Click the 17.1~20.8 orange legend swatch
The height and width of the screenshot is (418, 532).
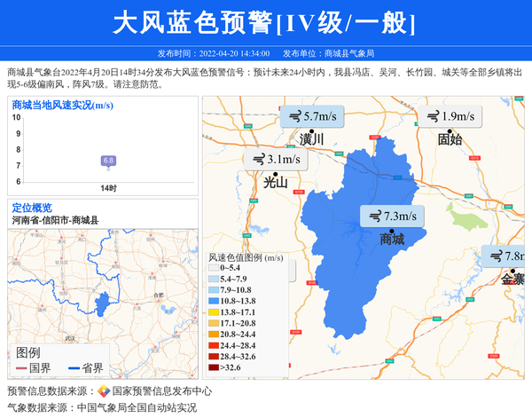coord(213,323)
